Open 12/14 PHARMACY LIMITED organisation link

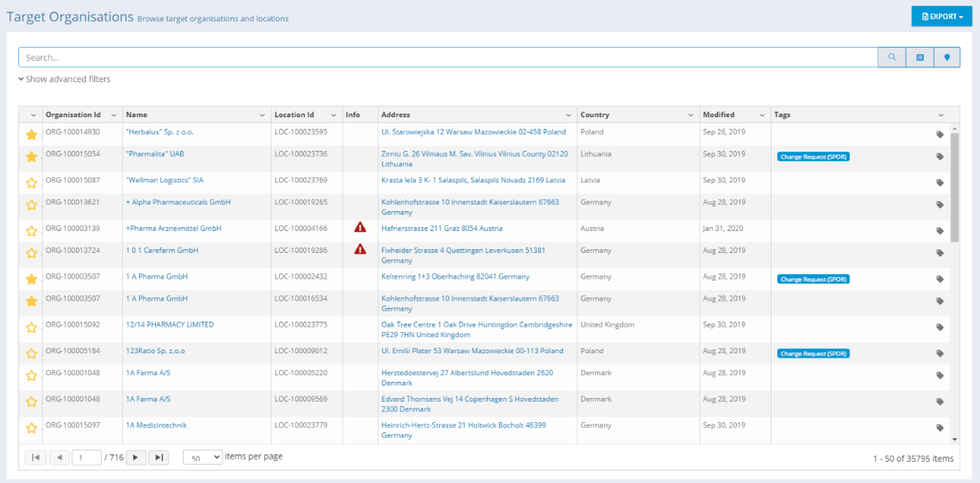tap(169, 324)
